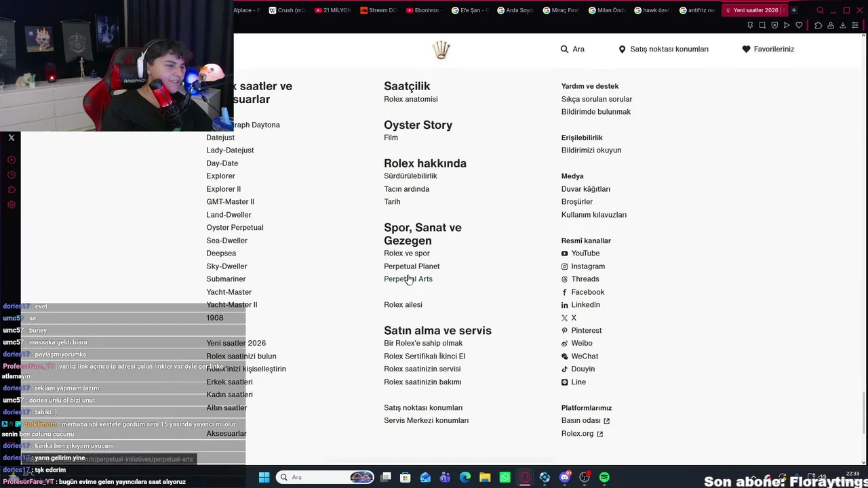
Task: Open History clock icon in sidebar
Action: click(12, 175)
